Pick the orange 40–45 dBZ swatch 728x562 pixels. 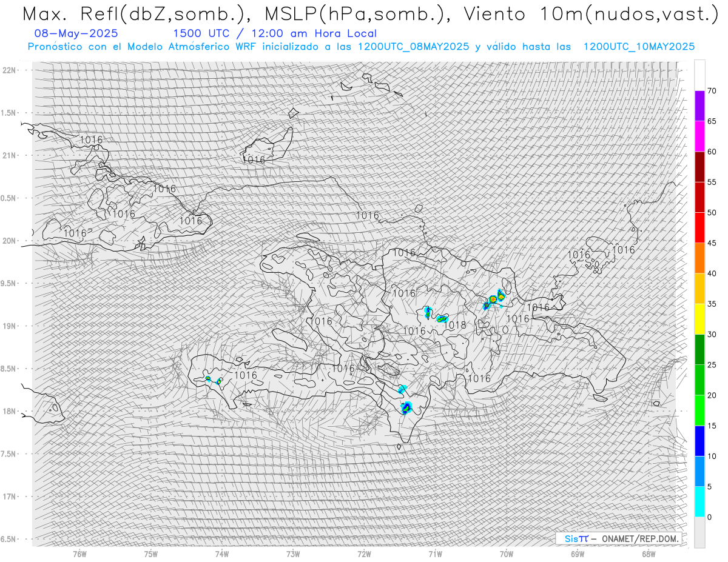point(699,258)
